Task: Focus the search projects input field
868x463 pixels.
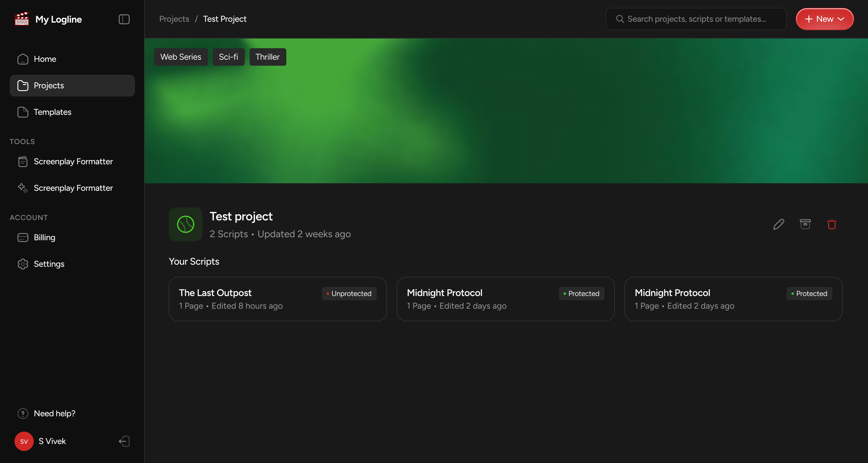Action: click(696, 19)
